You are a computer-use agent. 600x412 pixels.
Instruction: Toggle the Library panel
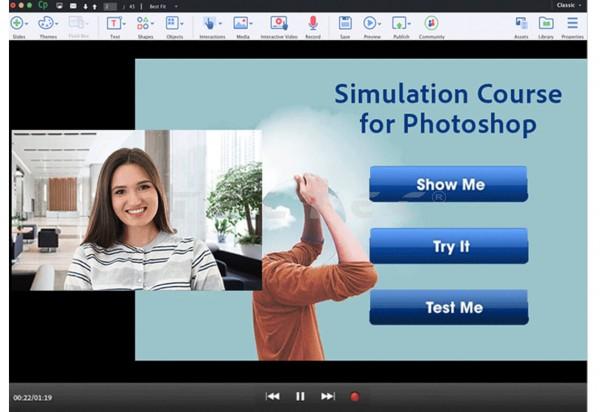[x=546, y=23]
